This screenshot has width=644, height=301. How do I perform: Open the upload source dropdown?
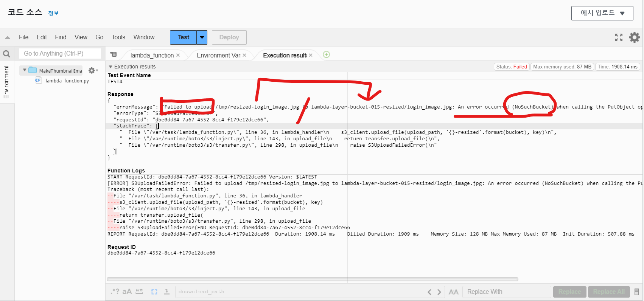pos(602,13)
